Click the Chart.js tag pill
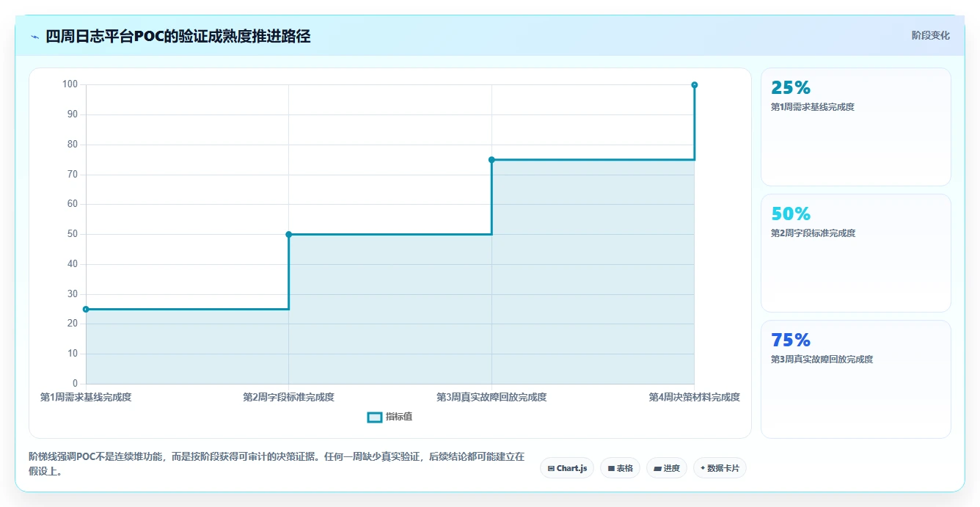This screenshot has width=980, height=507. (567, 468)
